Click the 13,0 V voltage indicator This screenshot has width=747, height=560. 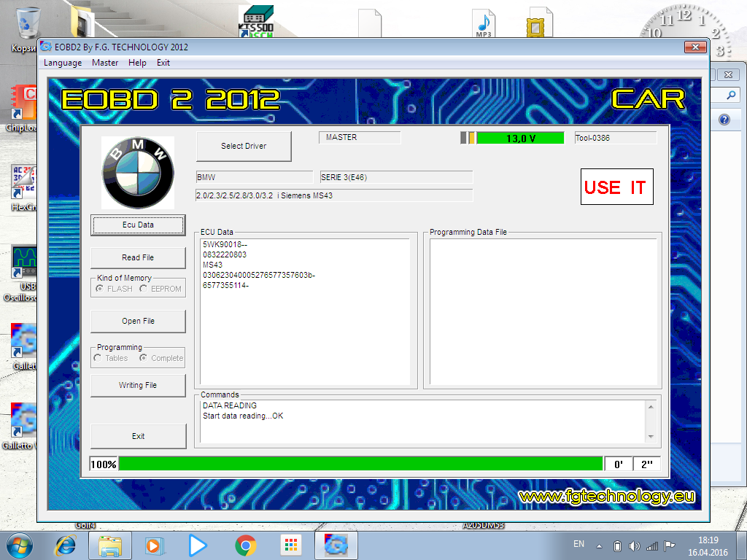pos(520,138)
